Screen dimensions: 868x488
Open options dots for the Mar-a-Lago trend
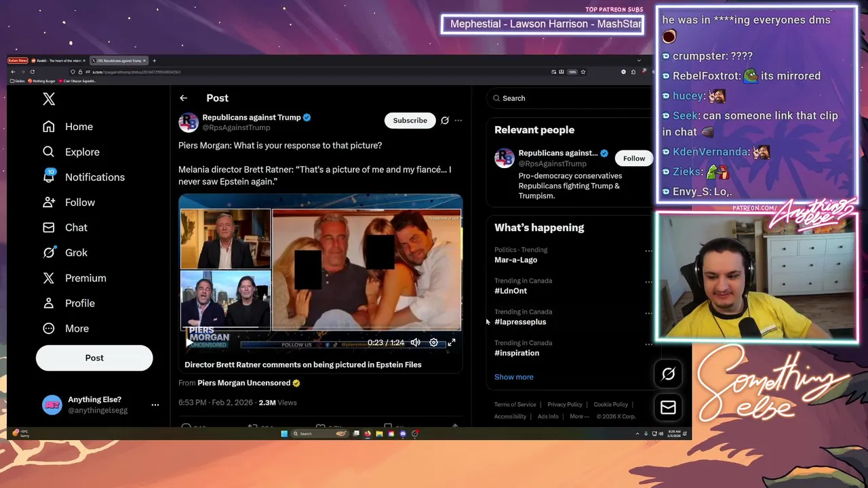tap(648, 251)
